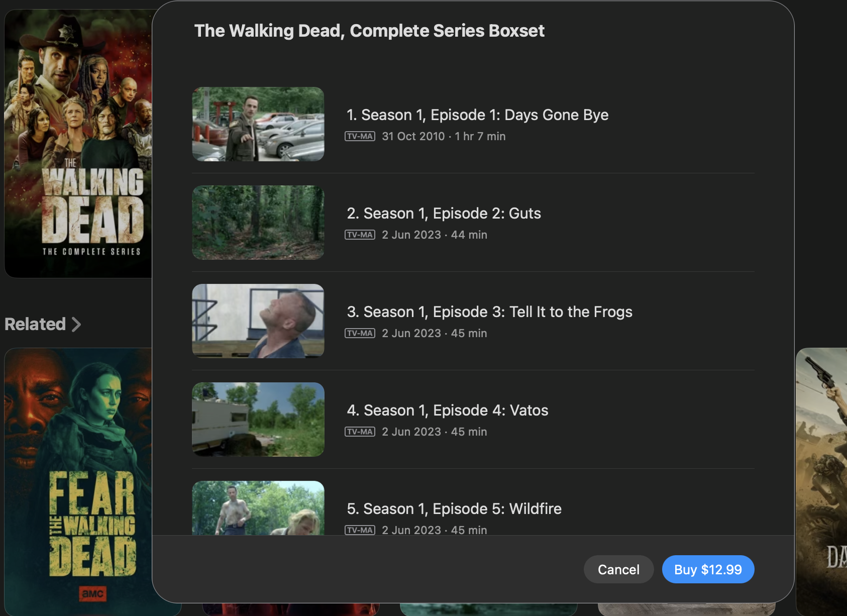
Task: Click TV-MA rating badge for Days Gone Bye
Action: point(360,136)
